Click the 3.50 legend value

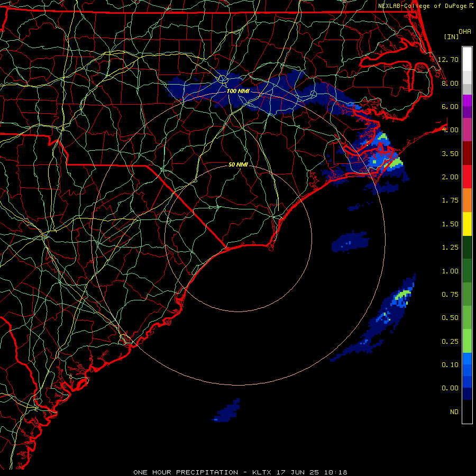450,153
